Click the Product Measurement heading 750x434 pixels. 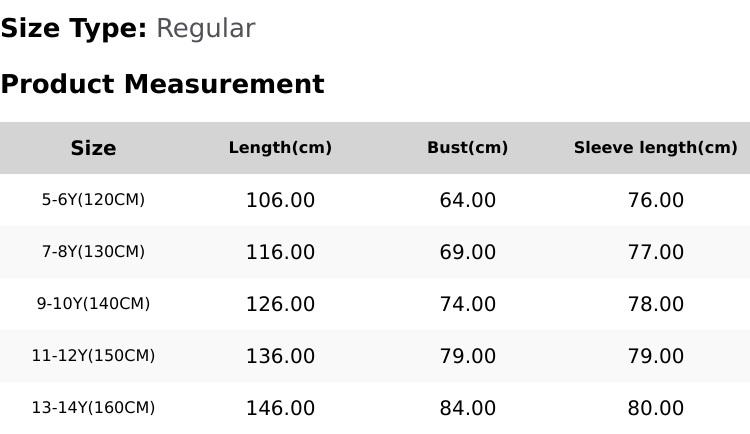(x=162, y=84)
